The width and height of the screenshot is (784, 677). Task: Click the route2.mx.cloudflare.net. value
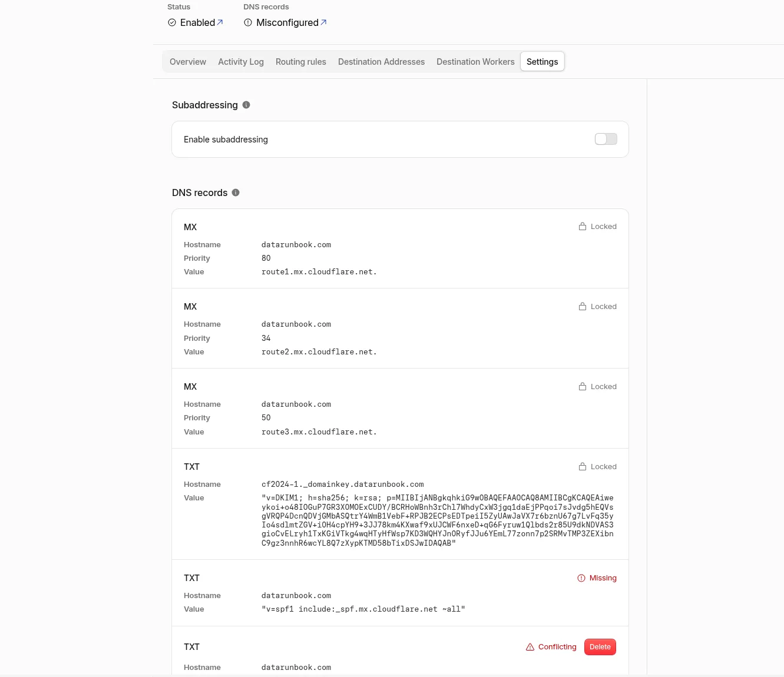click(x=319, y=352)
